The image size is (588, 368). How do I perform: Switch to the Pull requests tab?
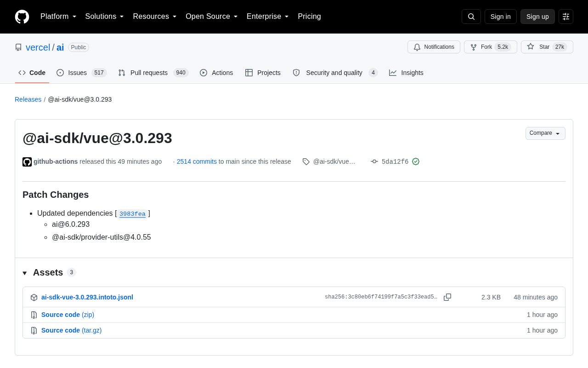click(x=153, y=73)
